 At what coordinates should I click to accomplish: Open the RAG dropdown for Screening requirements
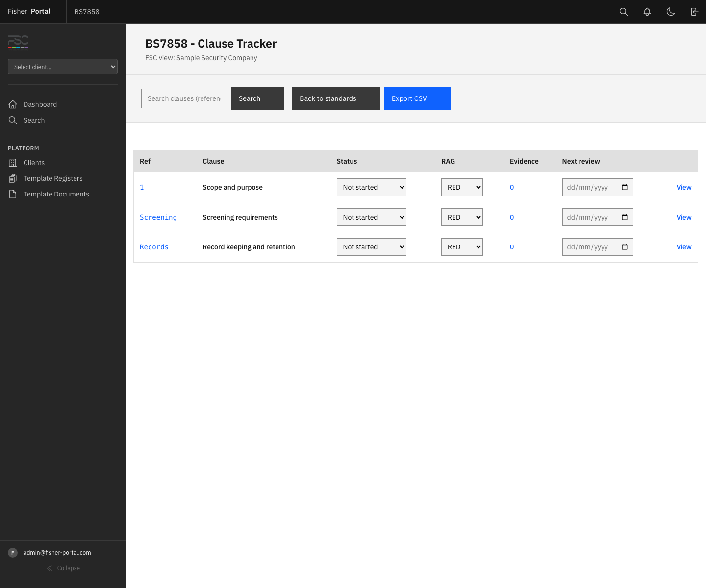tap(461, 217)
